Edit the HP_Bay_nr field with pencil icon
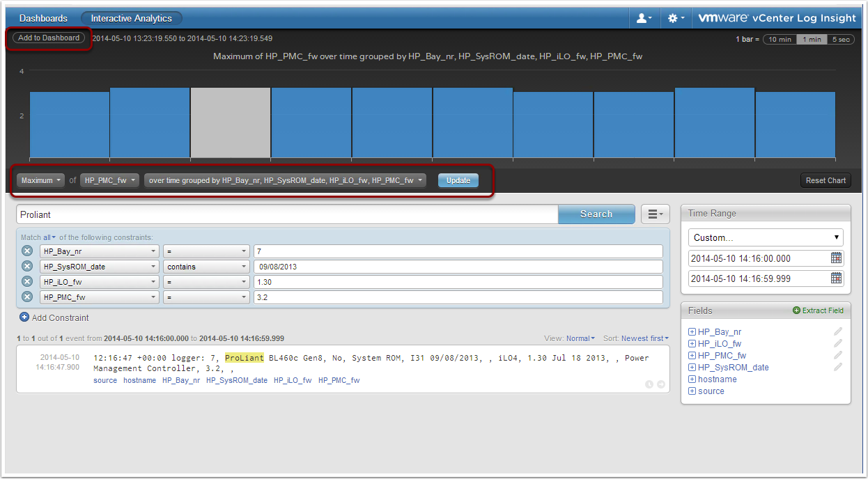Screen dimensions: 868x479 (x=838, y=331)
